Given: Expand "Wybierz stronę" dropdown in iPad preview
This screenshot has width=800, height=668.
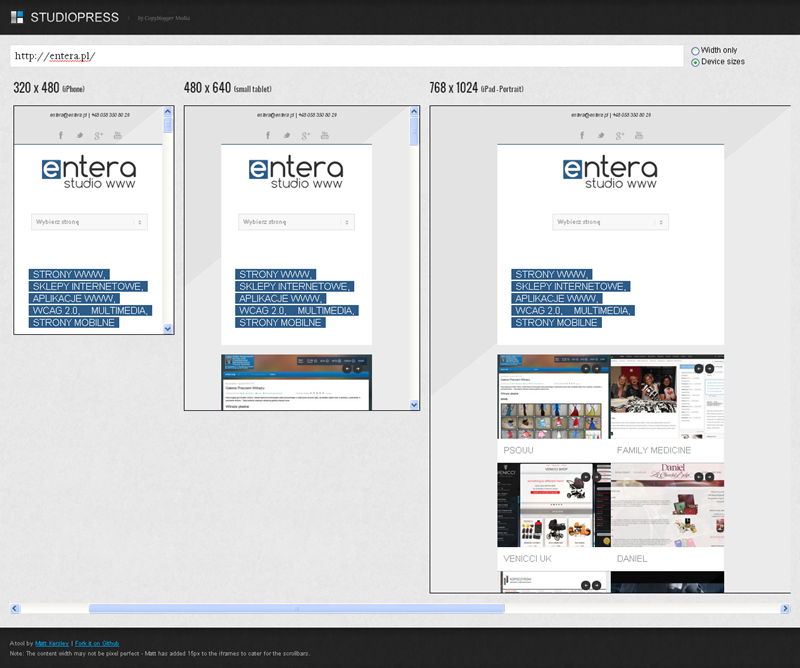Looking at the screenshot, I should [x=610, y=222].
